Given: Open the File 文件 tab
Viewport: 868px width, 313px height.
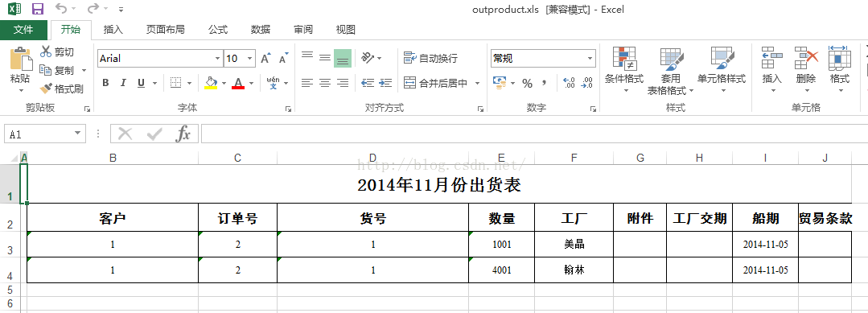Looking at the screenshot, I should pos(23,30).
